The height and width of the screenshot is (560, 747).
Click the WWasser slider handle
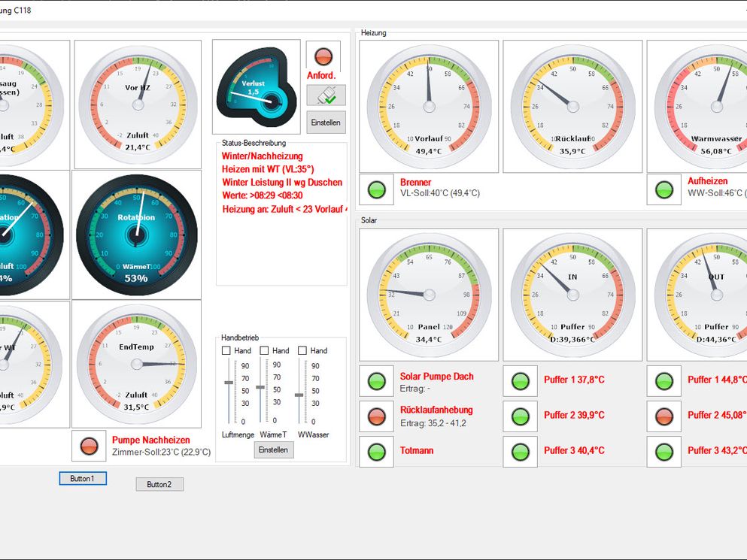point(299,395)
